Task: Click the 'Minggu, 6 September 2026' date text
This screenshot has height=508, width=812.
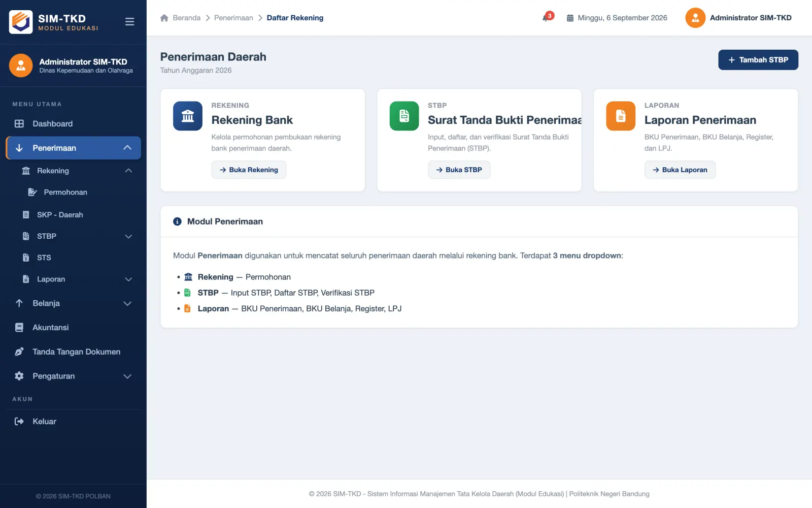Action: [622, 18]
